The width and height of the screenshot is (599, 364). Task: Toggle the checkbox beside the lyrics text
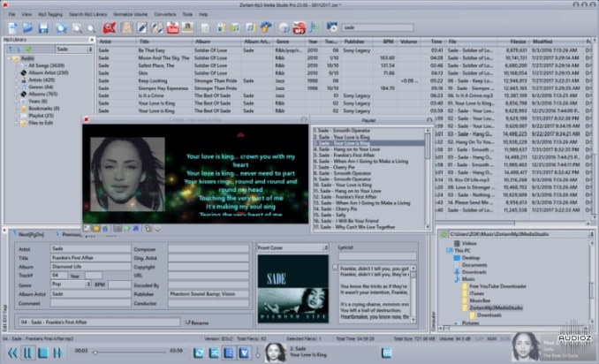point(335,268)
